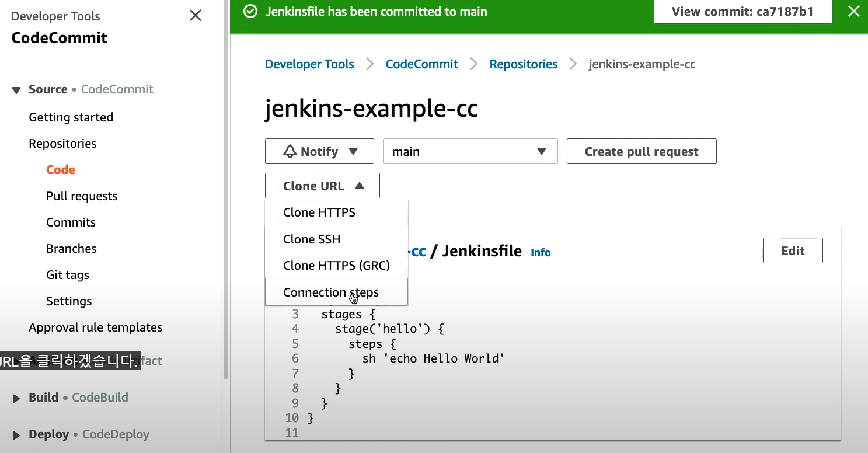
Task: Expand the Deploy CodeDeploy section
Action: coord(16,435)
